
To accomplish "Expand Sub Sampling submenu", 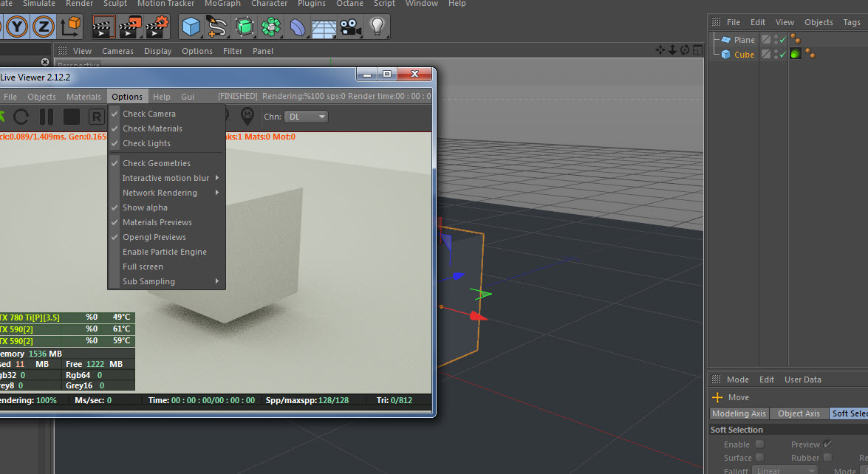I will coord(167,281).
